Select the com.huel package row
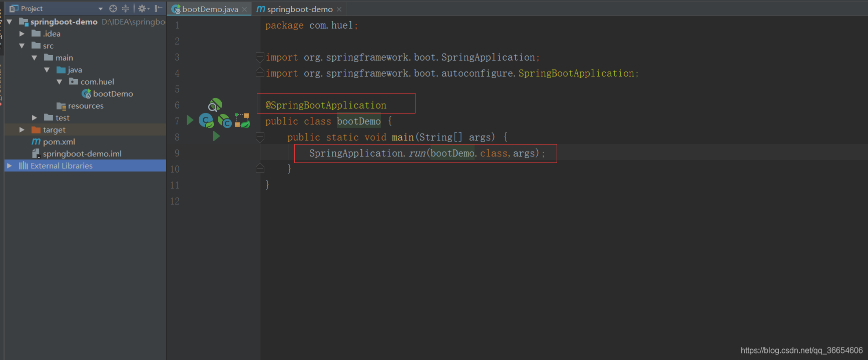Viewport: 868px width, 360px height. [x=85, y=81]
